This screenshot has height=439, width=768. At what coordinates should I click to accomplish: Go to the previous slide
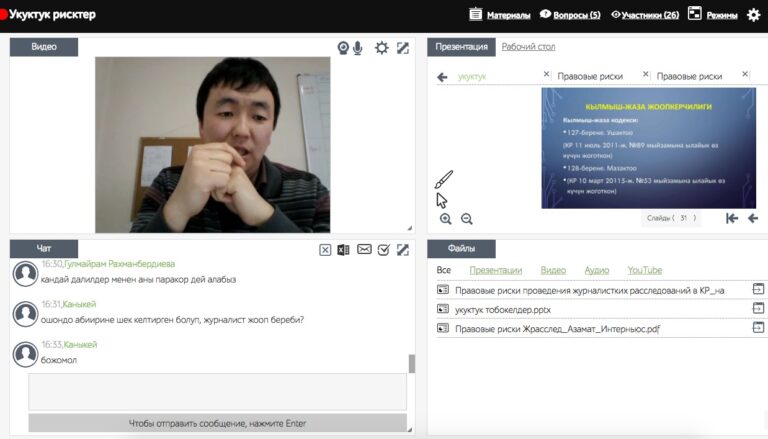(753, 218)
